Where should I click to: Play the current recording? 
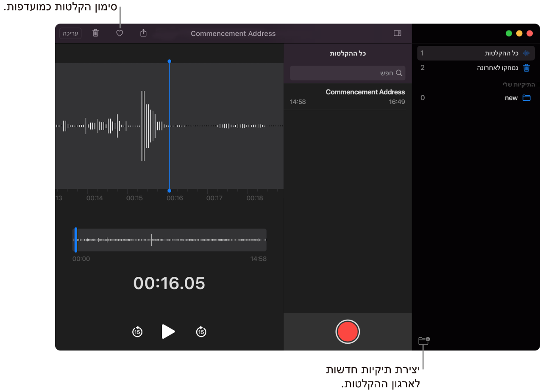point(169,332)
